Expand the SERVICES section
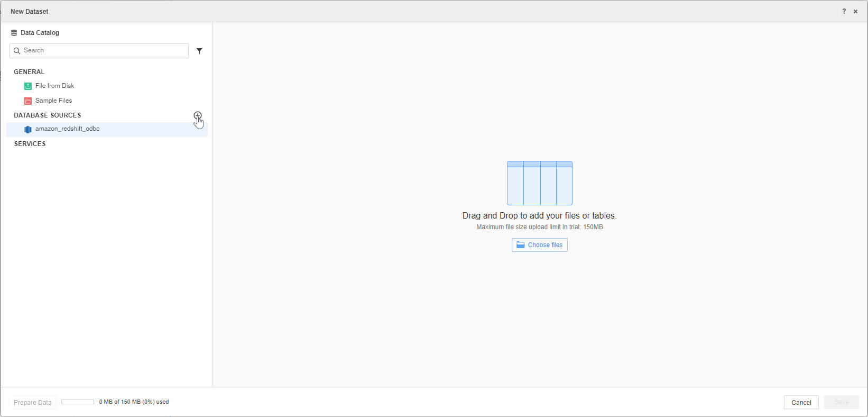This screenshot has width=868, height=417. pos(30,144)
